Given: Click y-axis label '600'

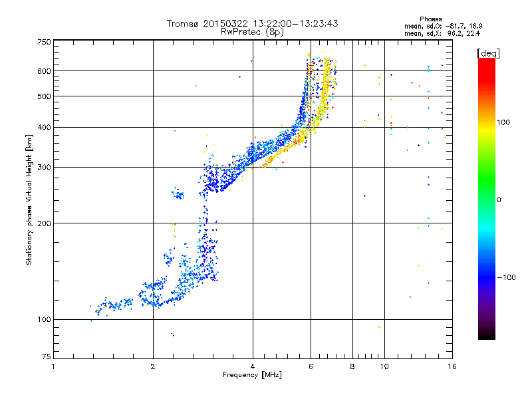Looking at the screenshot, I should click(x=44, y=71).
